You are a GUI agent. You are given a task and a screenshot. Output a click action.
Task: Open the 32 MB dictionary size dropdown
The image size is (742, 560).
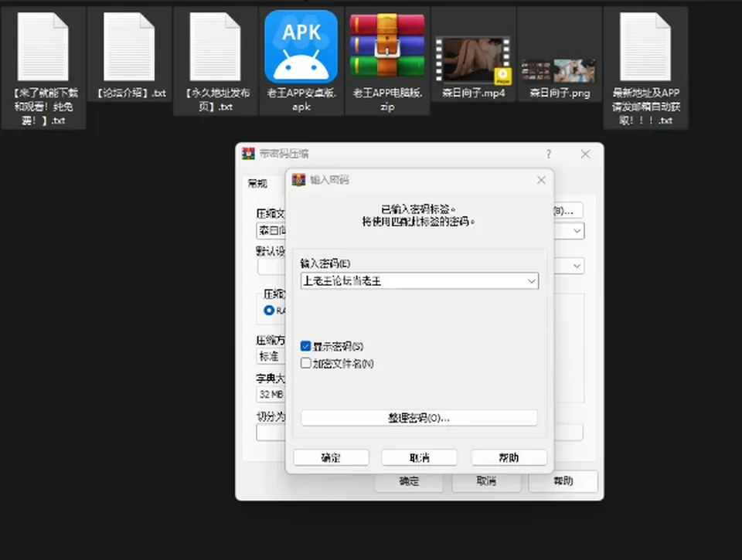(x=271, y=394)
